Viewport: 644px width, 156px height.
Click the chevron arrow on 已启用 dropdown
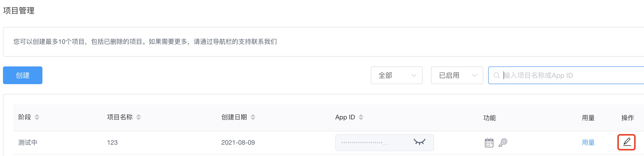474,75
